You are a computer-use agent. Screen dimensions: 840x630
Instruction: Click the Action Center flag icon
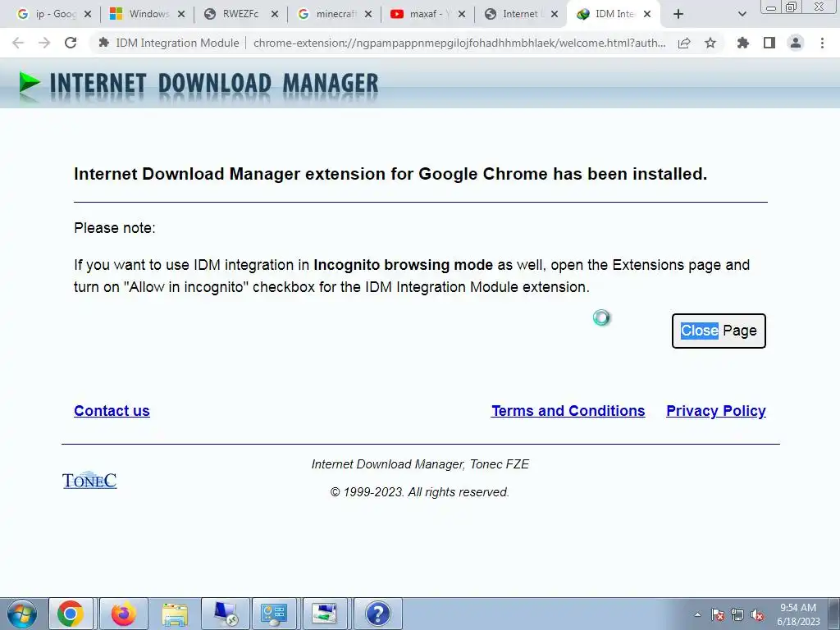718,614
